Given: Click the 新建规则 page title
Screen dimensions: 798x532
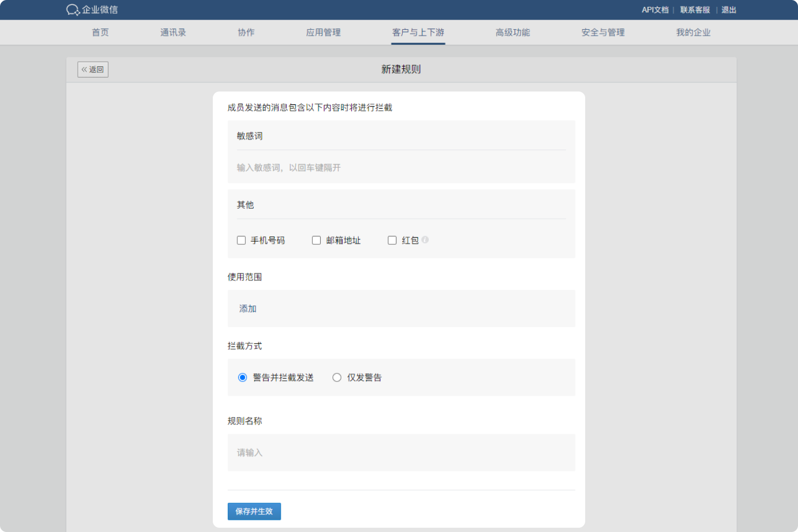Looking at the screenshot, I should click(x=401, y=69).
